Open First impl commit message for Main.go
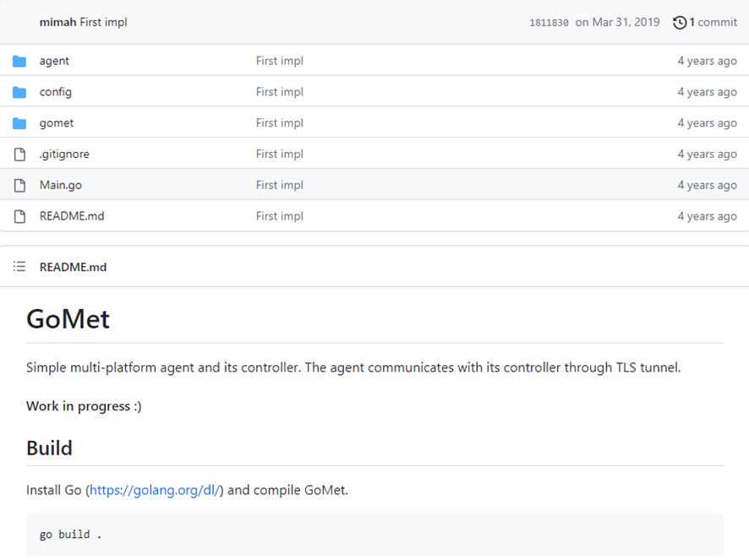749x560 pixels. [280, 185]
